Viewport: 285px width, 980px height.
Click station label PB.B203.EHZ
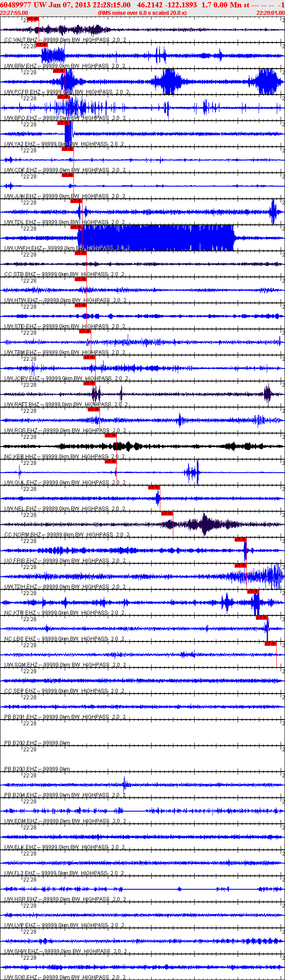point(21,769)
